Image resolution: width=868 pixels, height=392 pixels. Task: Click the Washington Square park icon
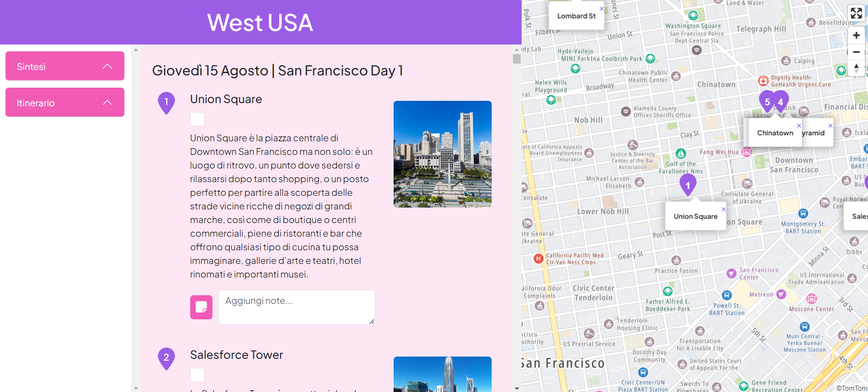click(693, 15)
